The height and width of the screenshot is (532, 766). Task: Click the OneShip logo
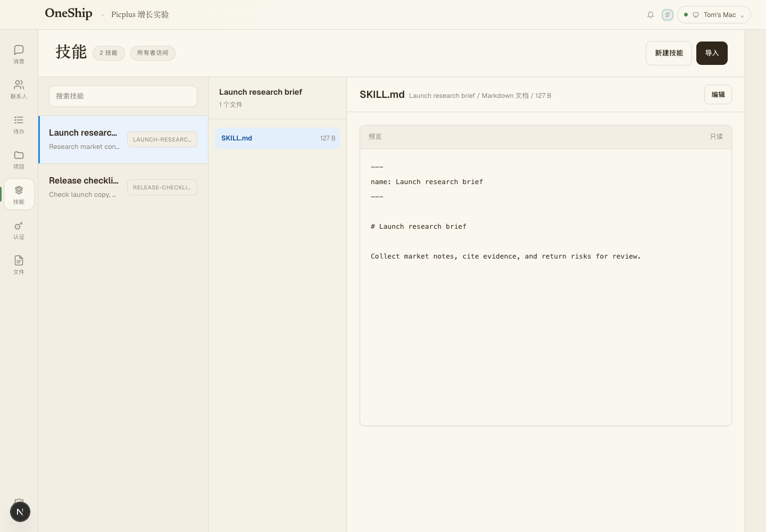pos(69,14)
